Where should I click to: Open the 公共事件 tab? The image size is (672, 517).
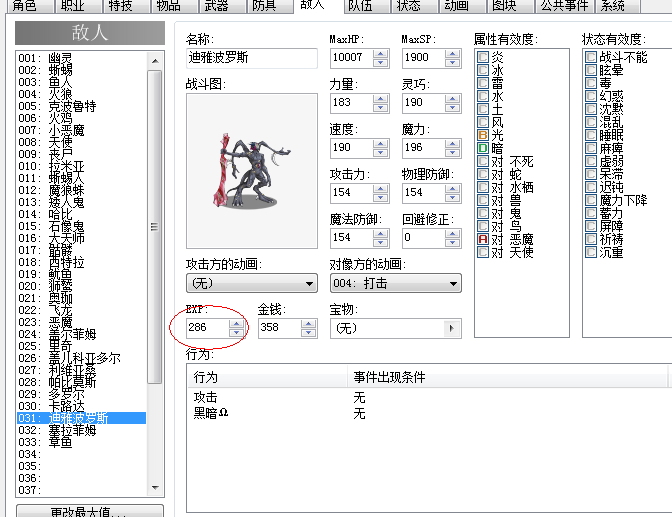tap(564, 6)
